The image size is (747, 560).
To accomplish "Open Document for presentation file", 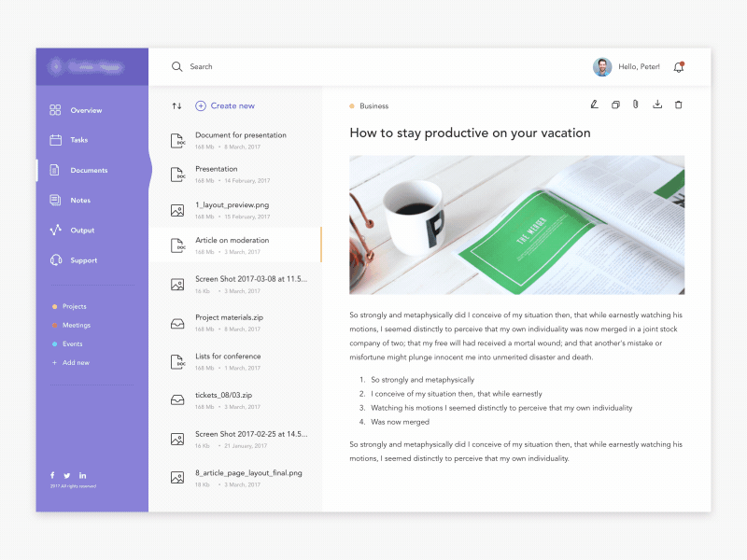I will [236, 141].
